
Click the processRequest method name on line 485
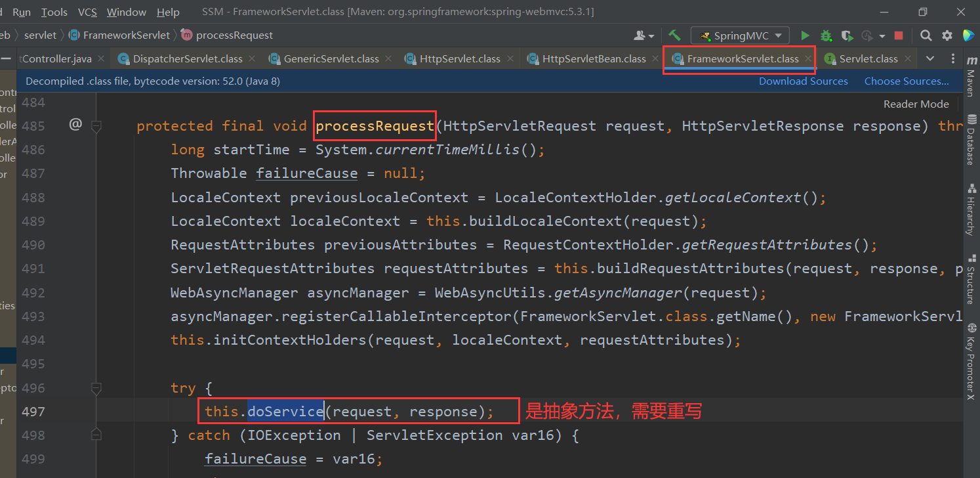(x=375, y=125)
